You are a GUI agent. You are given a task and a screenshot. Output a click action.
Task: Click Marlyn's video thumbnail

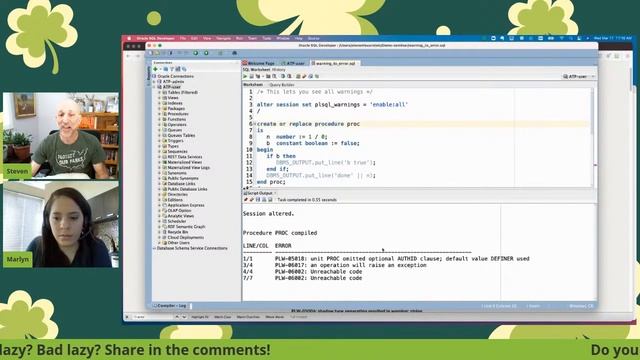61,224
